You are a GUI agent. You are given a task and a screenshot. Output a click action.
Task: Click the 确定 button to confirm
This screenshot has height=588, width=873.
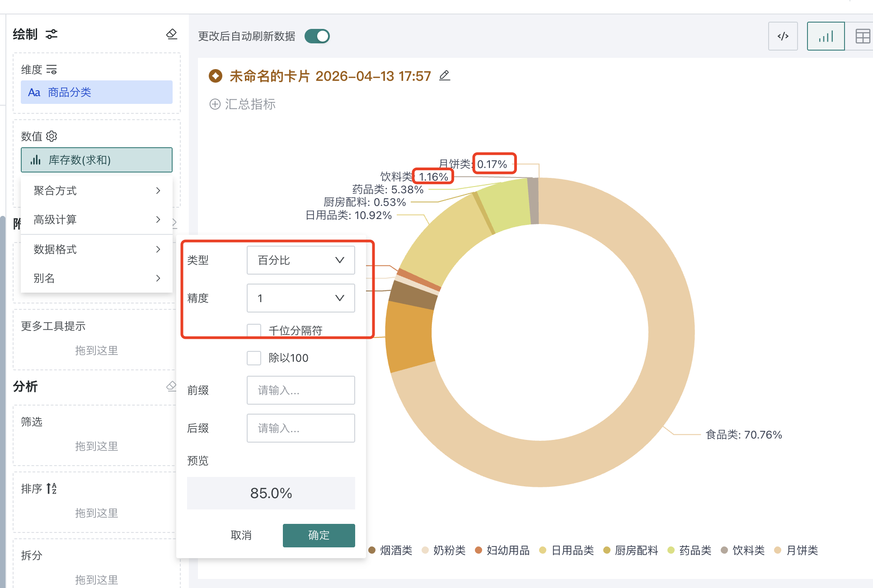(x=319, y=535)
